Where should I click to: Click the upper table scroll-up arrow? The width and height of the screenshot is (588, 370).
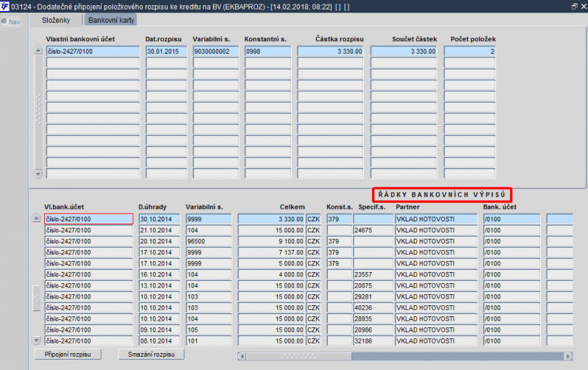pos(38,51)
